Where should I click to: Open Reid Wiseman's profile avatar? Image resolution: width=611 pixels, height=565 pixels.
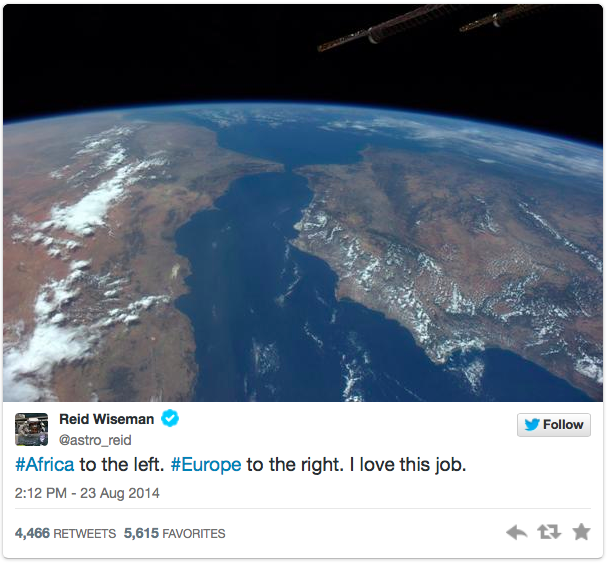pyautogui.click(x=32, y=428)
